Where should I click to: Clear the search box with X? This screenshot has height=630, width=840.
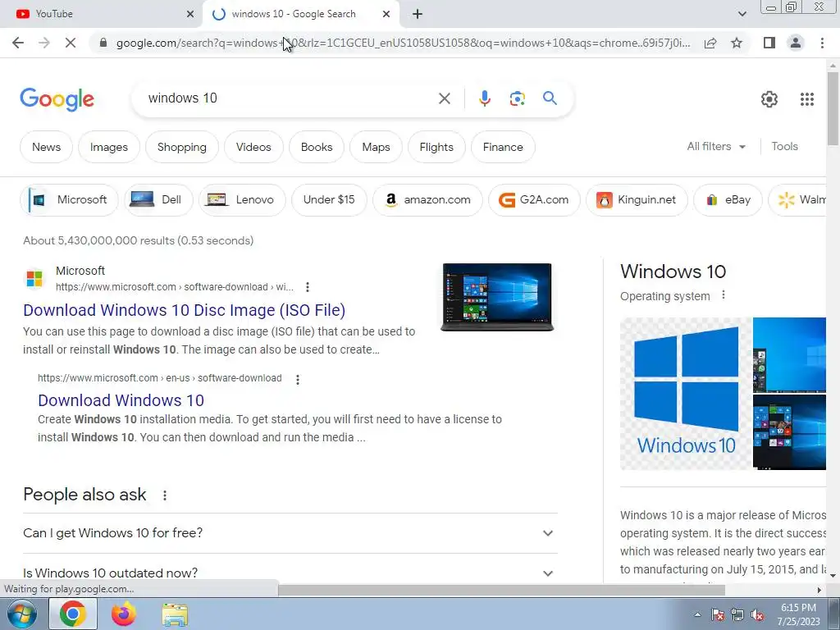click(x=444, y=98)
